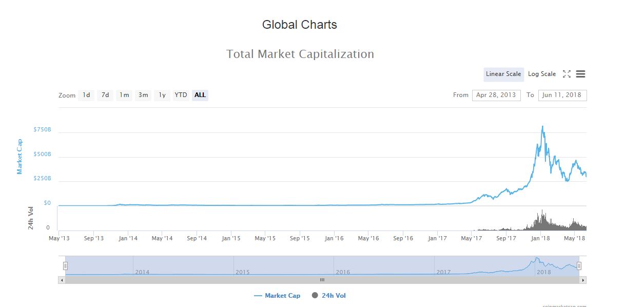Switch to Linear Scale

tap(503, 74)
